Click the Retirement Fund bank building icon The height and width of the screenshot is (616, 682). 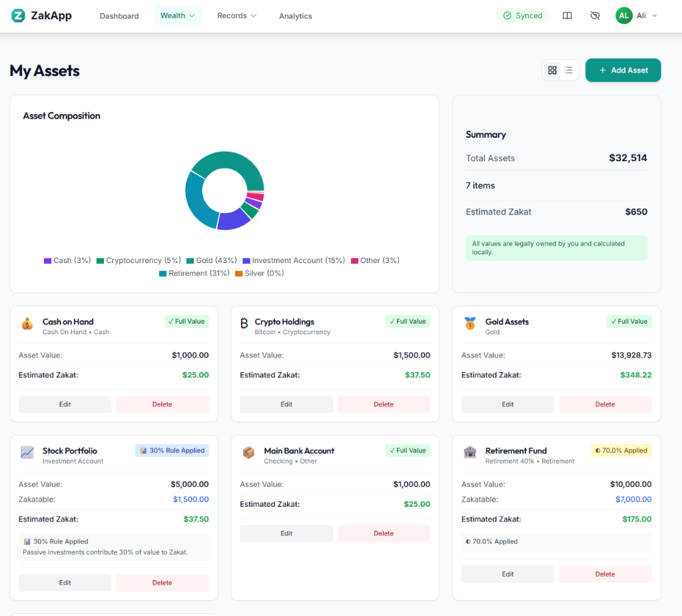(x=470, y=453)
